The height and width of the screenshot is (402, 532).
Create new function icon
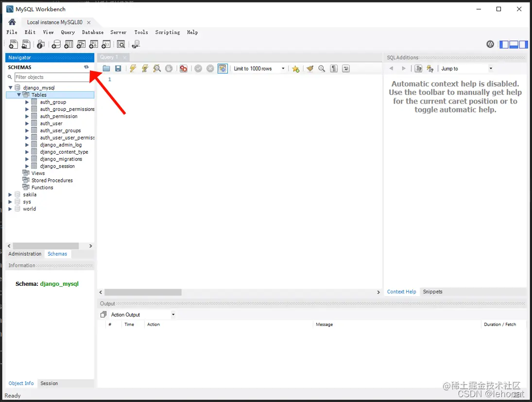tap(106, 44)
